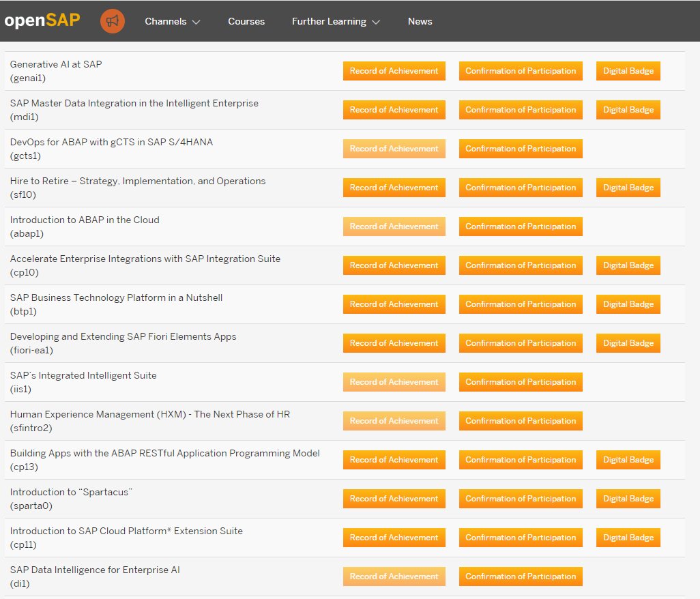Open Digital Badge for SAP Business Technology Platform
The height and width of the screenshot is (599, 700).
coord(628,304)
